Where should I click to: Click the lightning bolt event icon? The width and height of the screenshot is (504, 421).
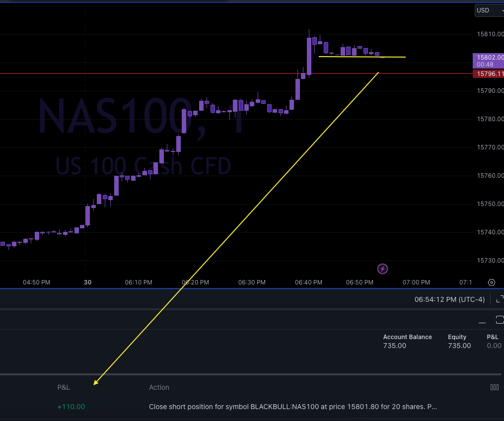click(382, 269)
